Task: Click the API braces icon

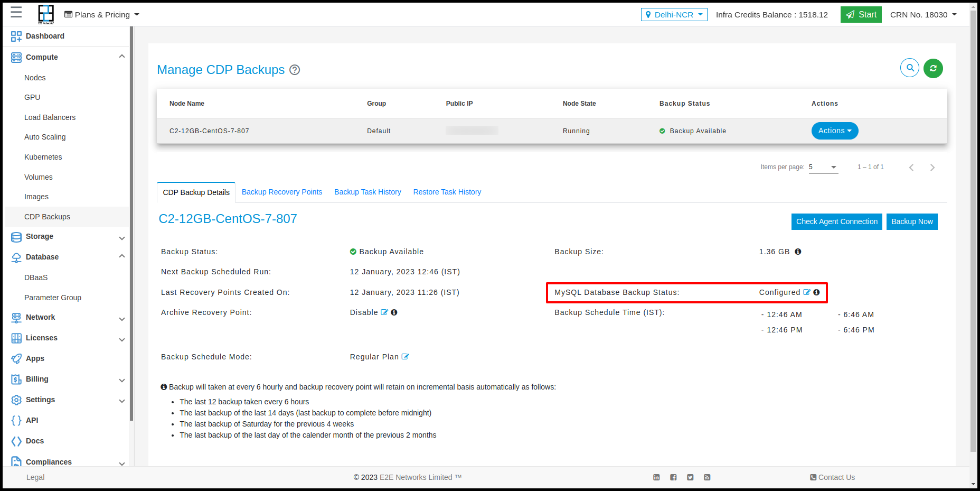Action: tap(16, 420)
